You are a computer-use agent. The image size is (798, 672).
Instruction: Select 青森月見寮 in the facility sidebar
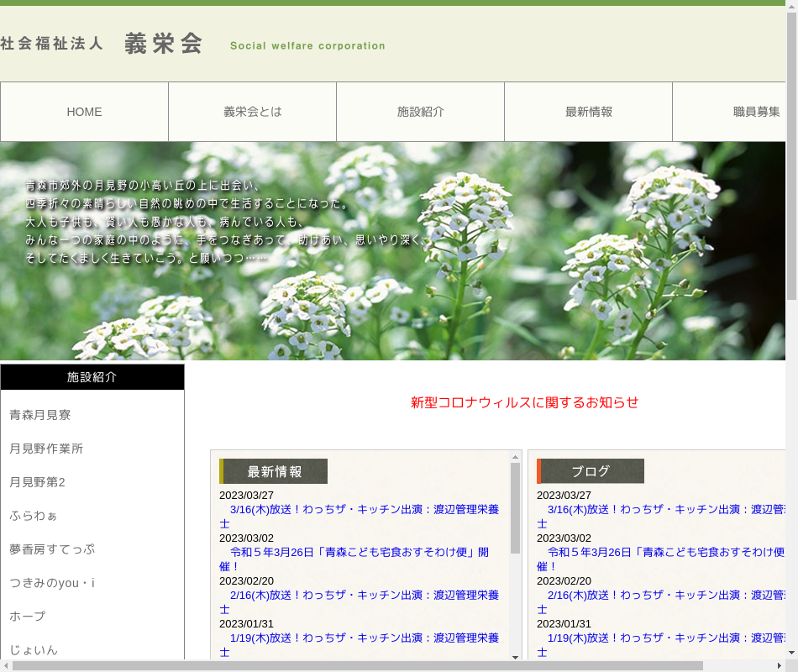point(40,415)
